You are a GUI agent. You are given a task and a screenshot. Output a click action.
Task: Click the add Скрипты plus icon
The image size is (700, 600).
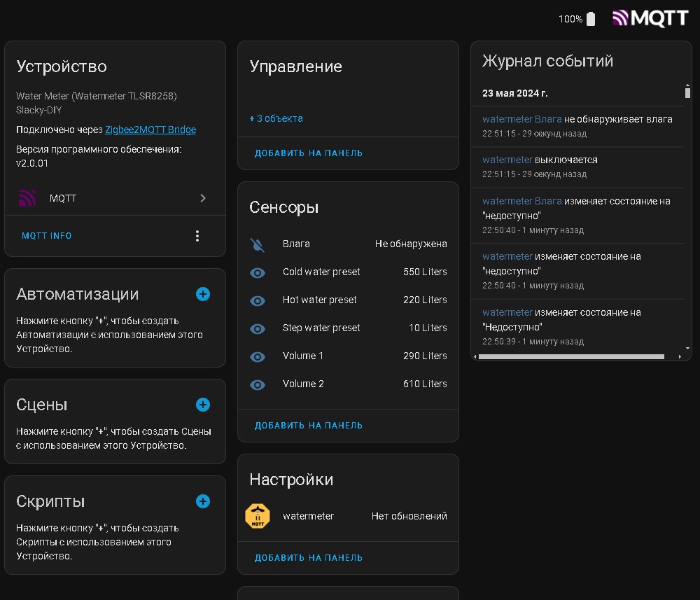203,501
